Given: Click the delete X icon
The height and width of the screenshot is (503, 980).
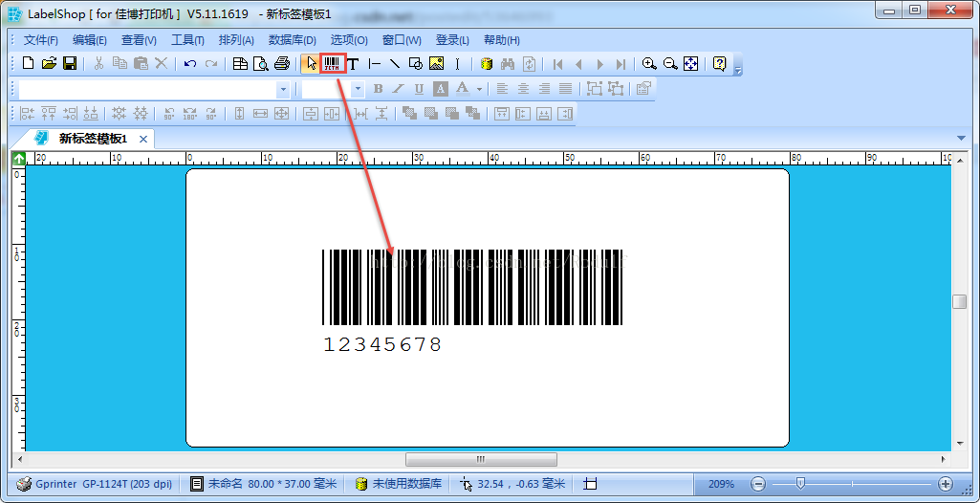Looking at the screenshot, I should pos(162,63).
